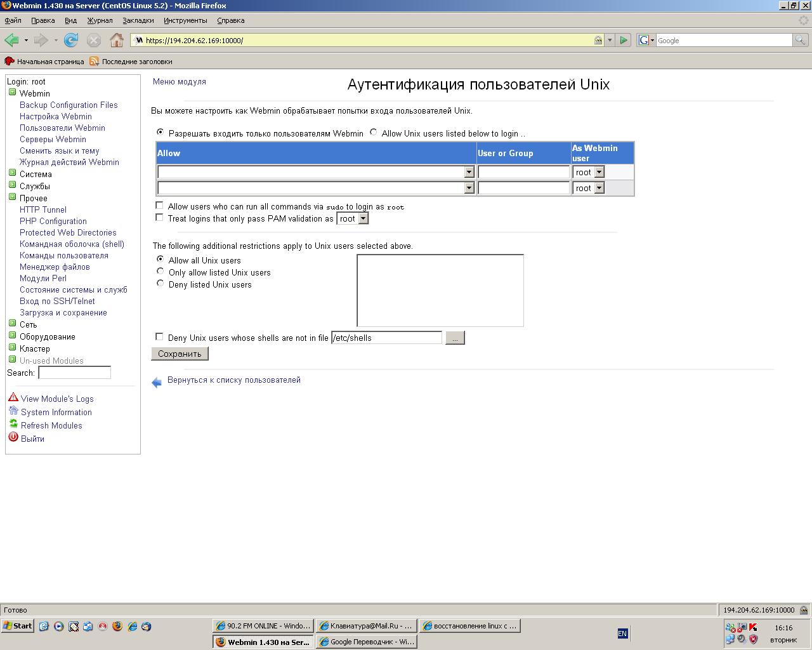Follow Вернуться к списку пользователей link

click(234, 380)
